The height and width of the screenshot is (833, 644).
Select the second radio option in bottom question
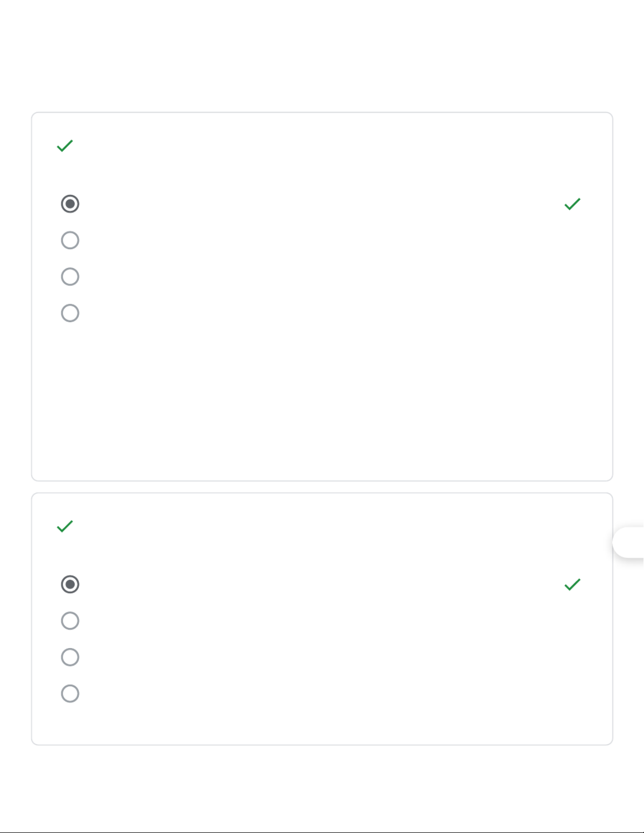pyautogui.click(x=70, y=621)
